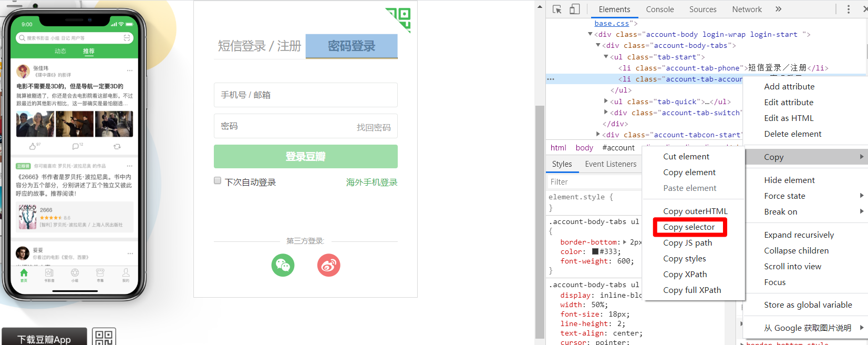Select the Event Listeners pane tab

(x=611, y=164)
